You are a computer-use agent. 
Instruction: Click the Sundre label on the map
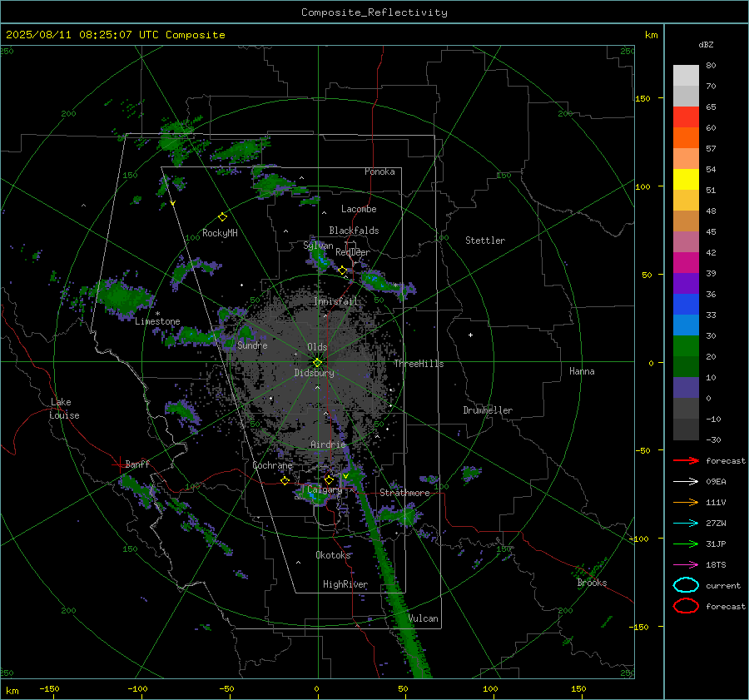pyautogui.click(x=252, y=345)
